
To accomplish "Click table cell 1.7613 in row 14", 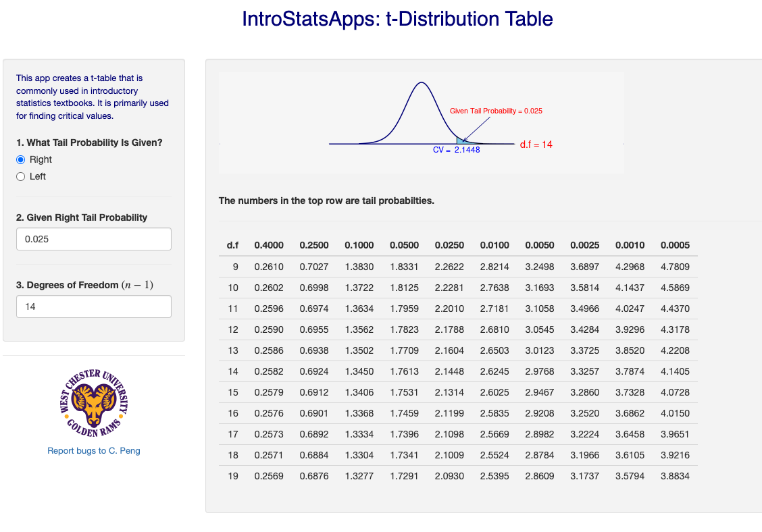I will 405,372.
